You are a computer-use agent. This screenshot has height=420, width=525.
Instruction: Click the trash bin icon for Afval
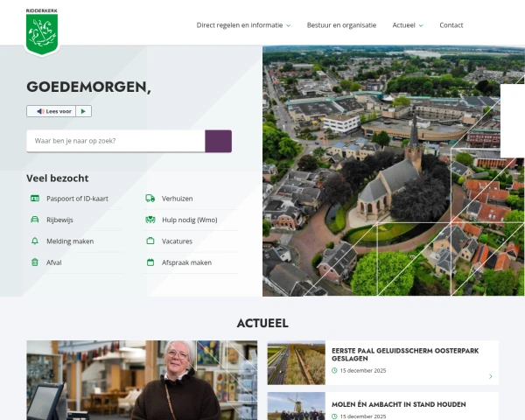[x=35, y=262]
